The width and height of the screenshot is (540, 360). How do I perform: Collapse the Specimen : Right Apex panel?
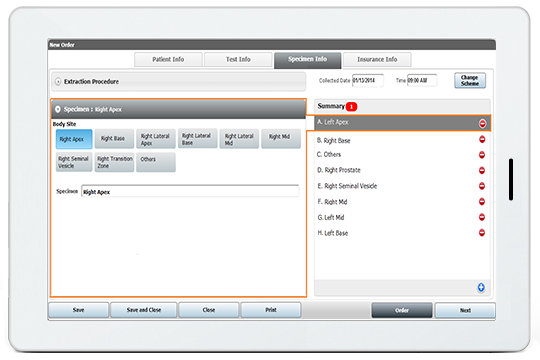pyautogui.click(x=58, y=109)
